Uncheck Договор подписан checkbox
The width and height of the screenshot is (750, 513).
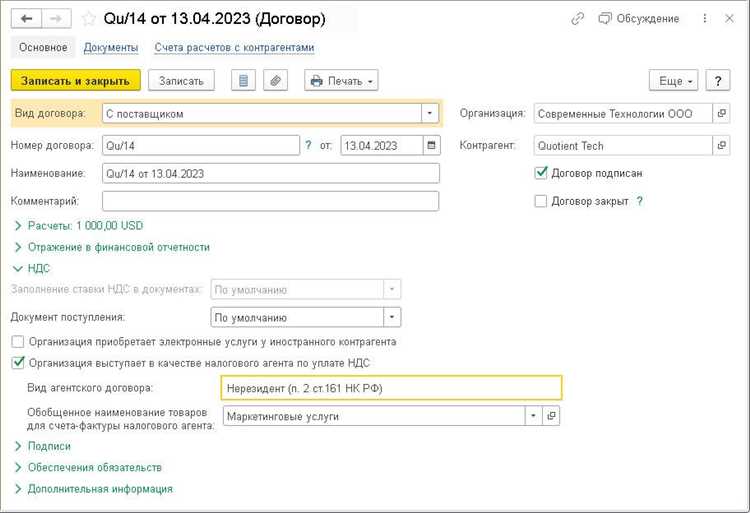click(540, 173)
